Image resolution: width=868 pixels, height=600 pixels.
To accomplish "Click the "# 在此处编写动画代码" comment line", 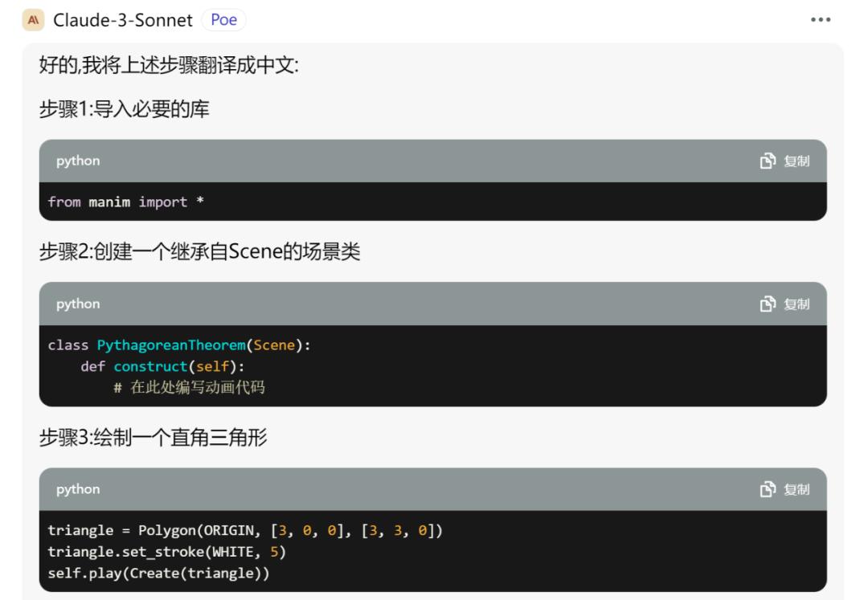I will [189, 387].
